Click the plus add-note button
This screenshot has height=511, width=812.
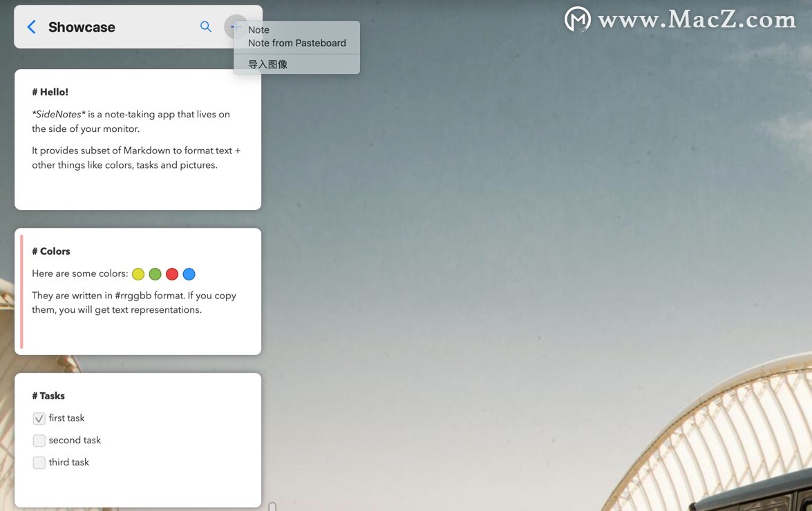[236, 26]
